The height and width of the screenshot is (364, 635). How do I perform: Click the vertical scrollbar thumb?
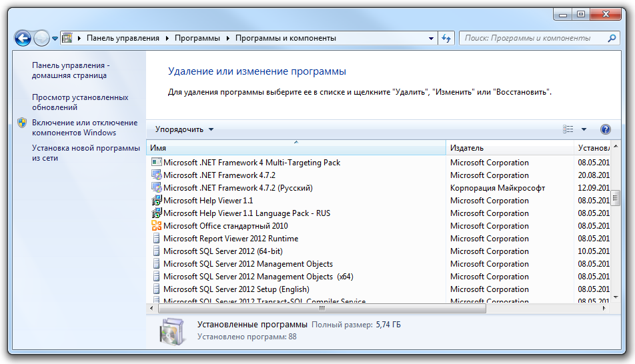[x=616, y=198]
